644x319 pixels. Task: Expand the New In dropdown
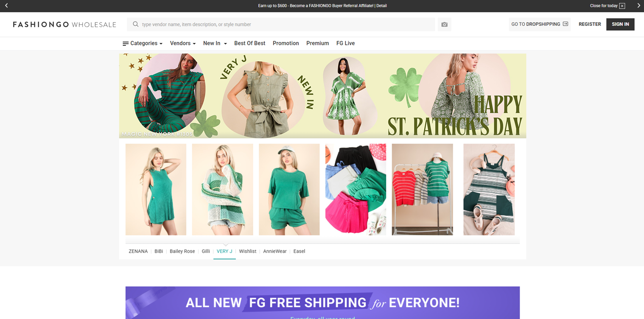(215, 43)
